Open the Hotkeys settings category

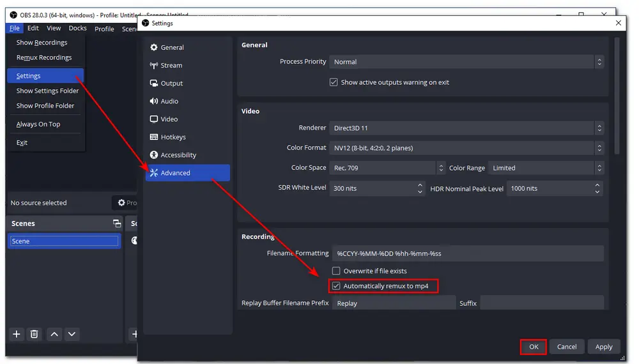pos(187,137)
